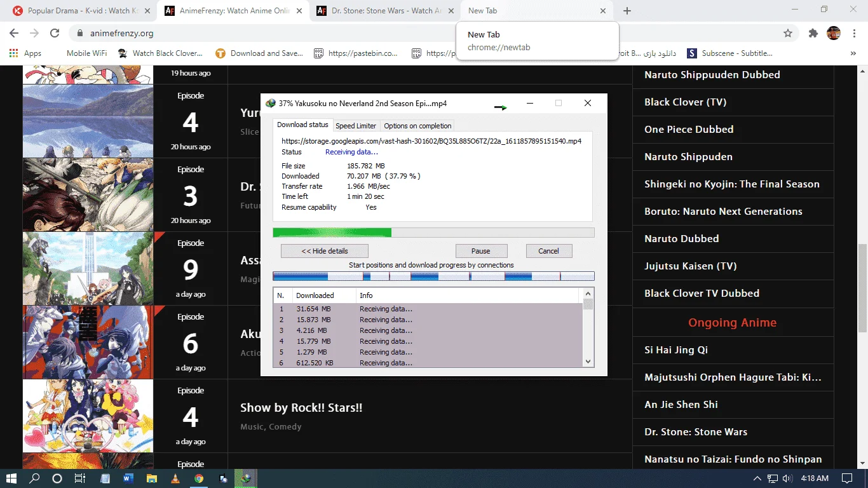This screenshot has height=488, width=868.
Task: Open taskbar Search magnifier
Action: point(35,478)
